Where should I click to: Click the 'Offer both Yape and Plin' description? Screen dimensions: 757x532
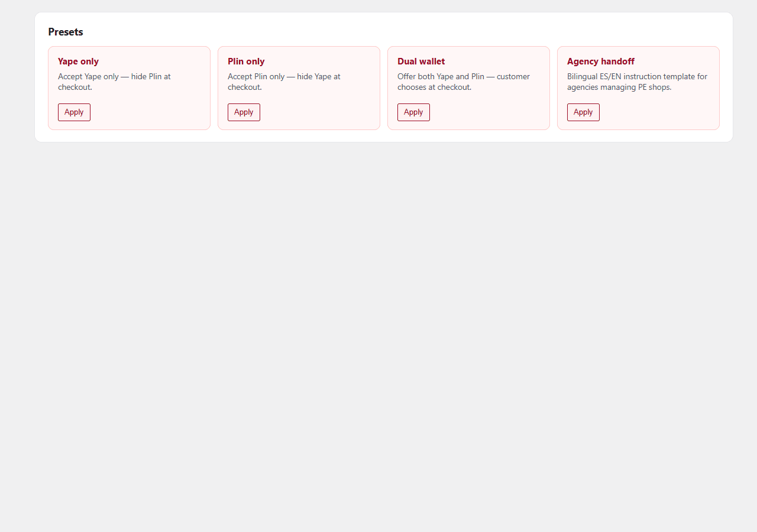[x=464, y=82]
